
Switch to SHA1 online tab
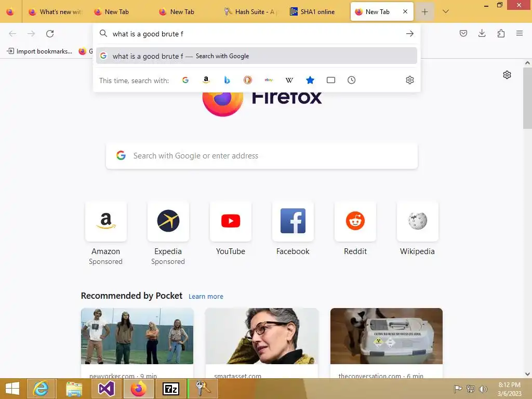tap(315, 12)
